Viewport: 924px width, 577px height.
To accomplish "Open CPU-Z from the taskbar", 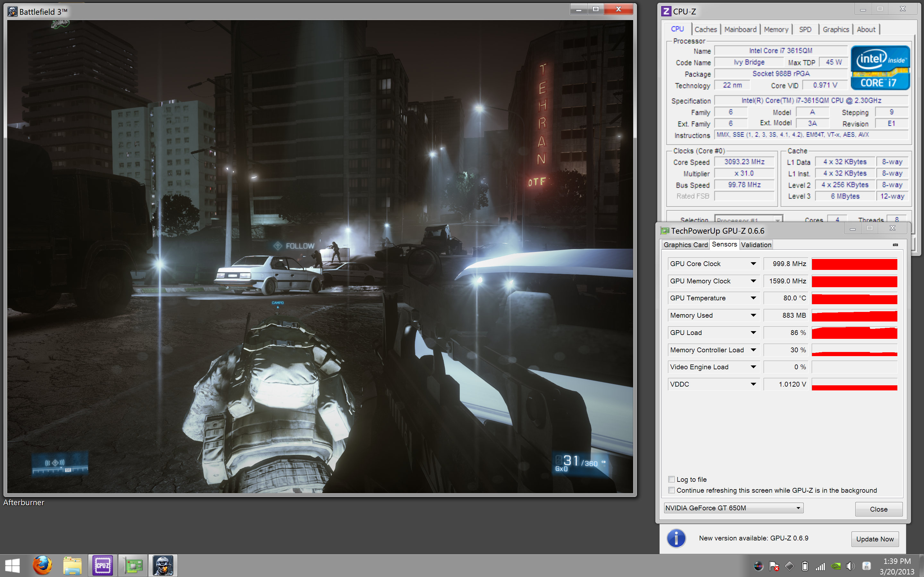I will [x=102, y=565].
